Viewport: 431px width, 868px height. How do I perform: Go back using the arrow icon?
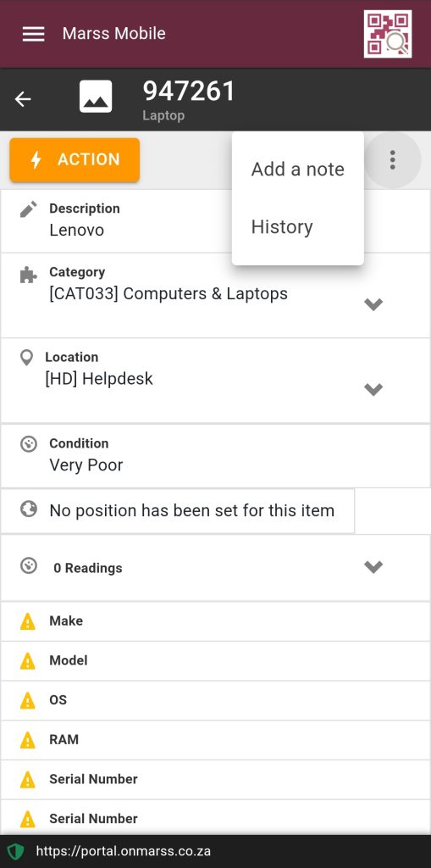click(23, 99)
